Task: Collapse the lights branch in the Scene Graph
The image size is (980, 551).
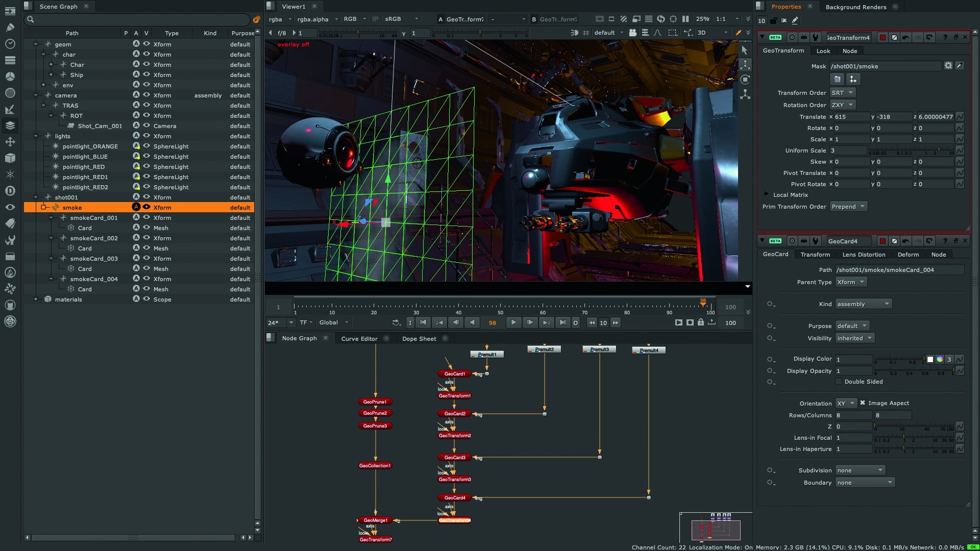Action: (36, 136)
